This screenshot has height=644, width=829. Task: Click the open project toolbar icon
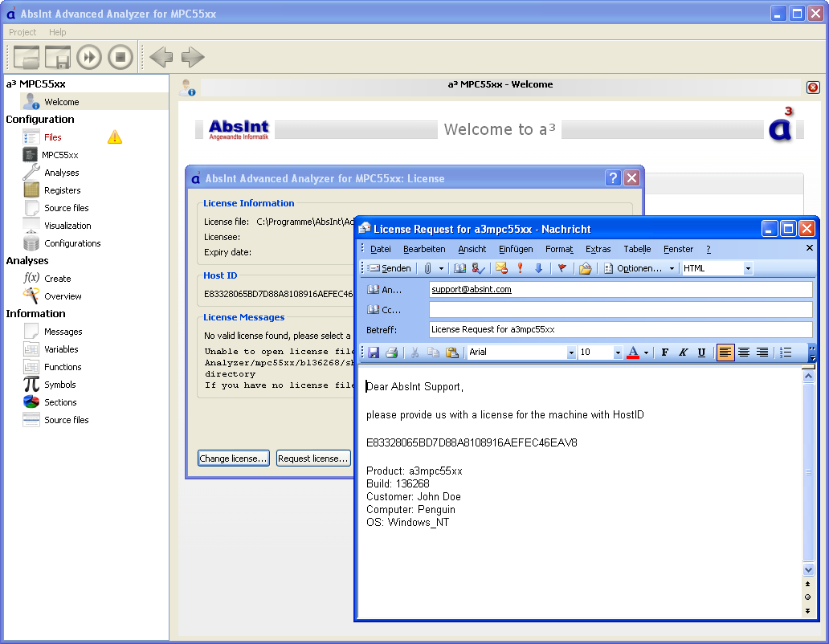pyautogui.click(x=27, y=57)
